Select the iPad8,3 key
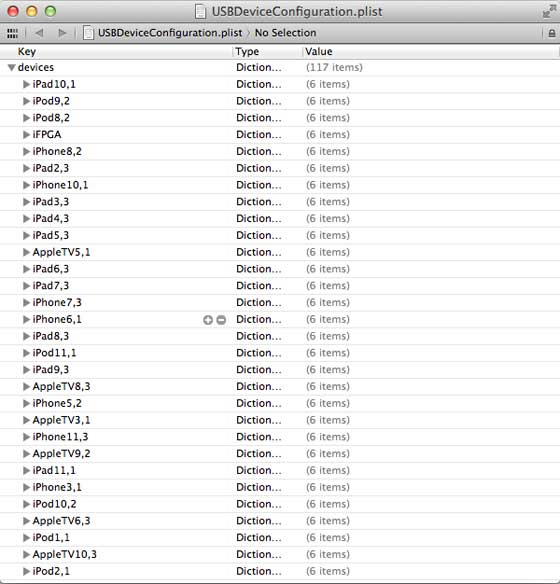 [51, 336]
